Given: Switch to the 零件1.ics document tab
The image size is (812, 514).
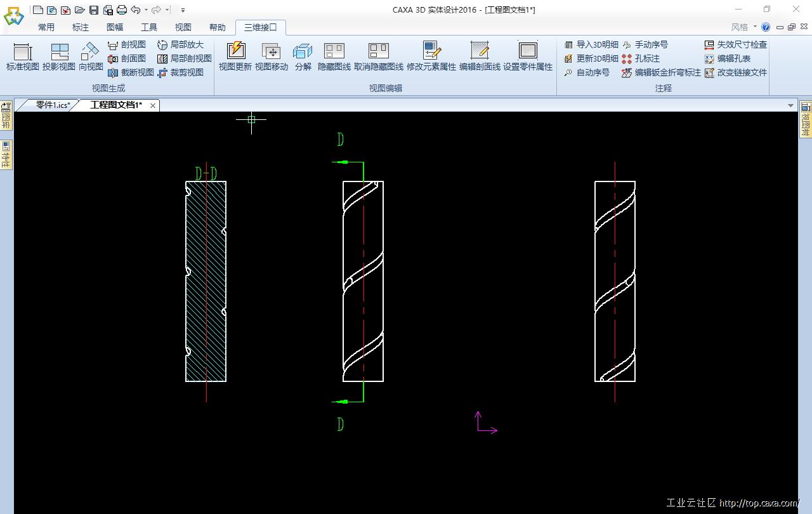Looking at the screenshot, I should tap(53, 105).
